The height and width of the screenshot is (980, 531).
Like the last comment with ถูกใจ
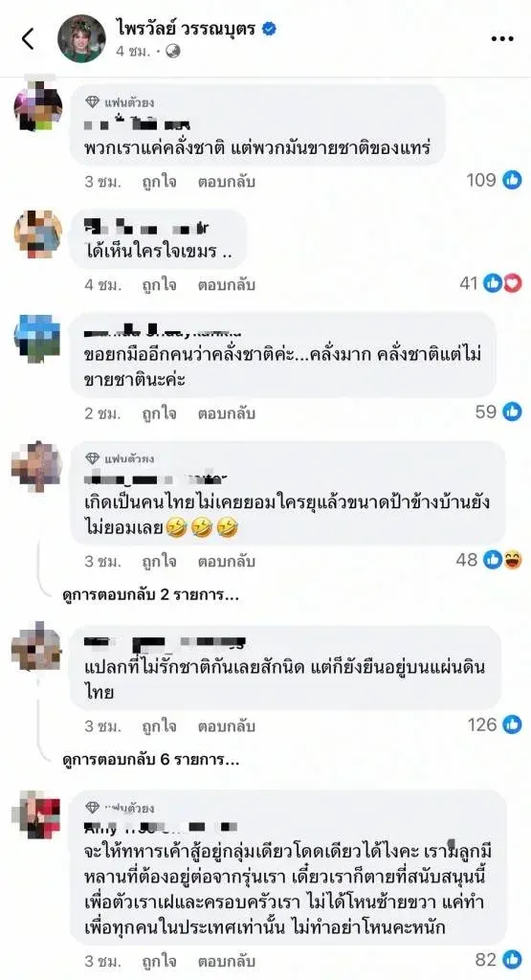tap(159, 961)
